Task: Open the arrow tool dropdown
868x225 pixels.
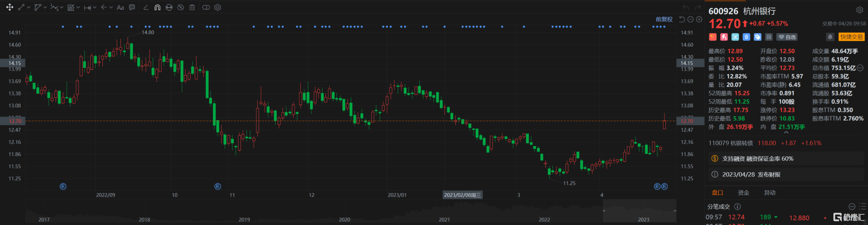Action: (x=111, y=7)
